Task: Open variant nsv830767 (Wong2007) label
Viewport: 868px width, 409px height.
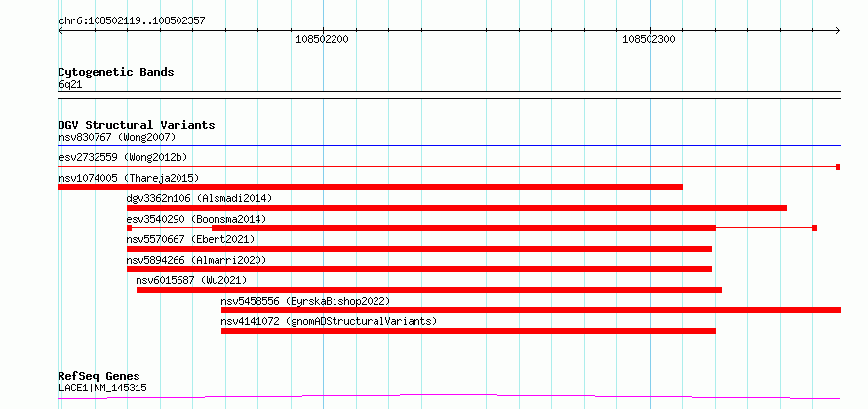Action: pyautogui.click(x=117, y=137)
